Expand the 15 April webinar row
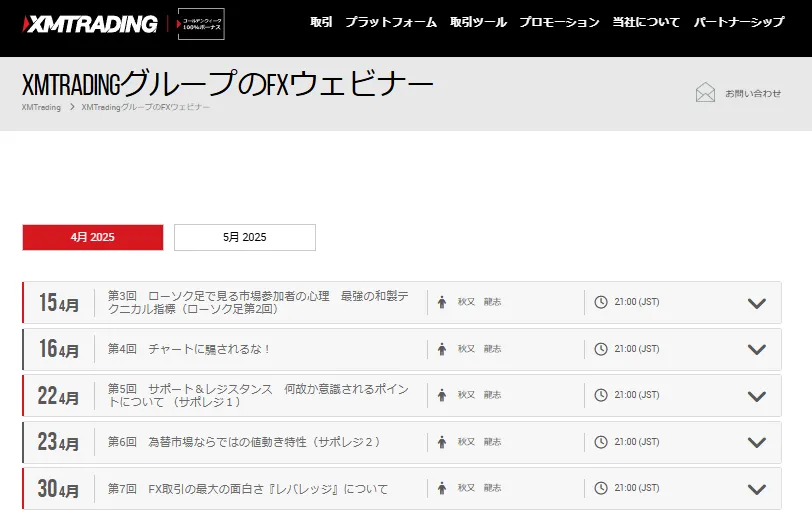This screenshot has width=812, height=531. click(x=757, y=303)
